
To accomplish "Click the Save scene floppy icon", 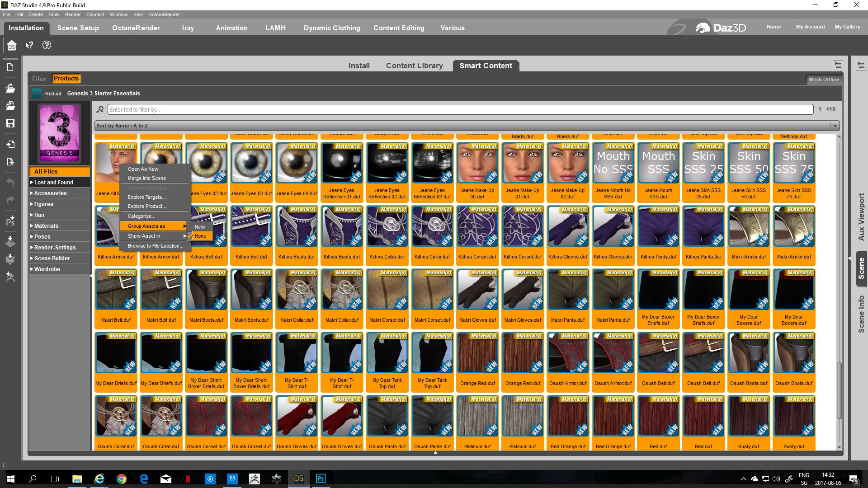I will point(10,123).
